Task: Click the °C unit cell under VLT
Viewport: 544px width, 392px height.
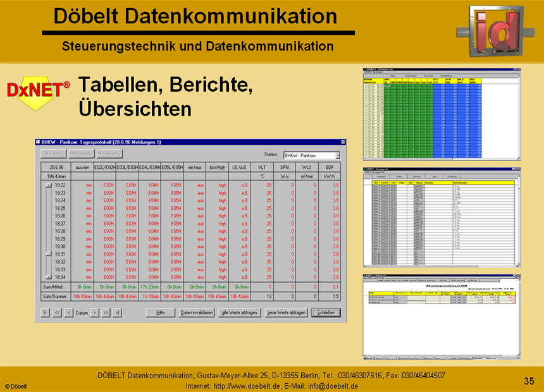Action: [x=263, y=176]
